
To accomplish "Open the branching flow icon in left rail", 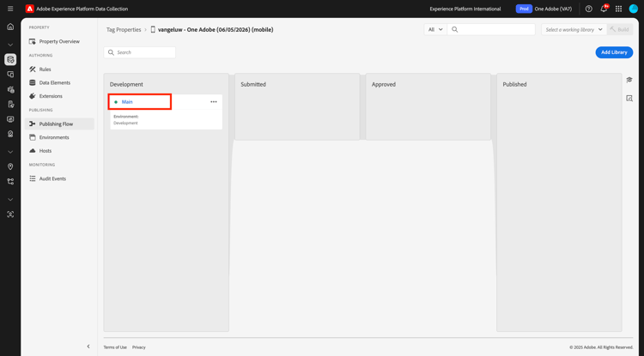I will (x=10, y=181).
